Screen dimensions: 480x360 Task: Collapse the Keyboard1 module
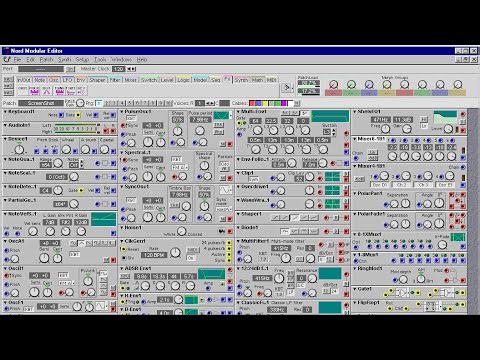tap(6, 112)
